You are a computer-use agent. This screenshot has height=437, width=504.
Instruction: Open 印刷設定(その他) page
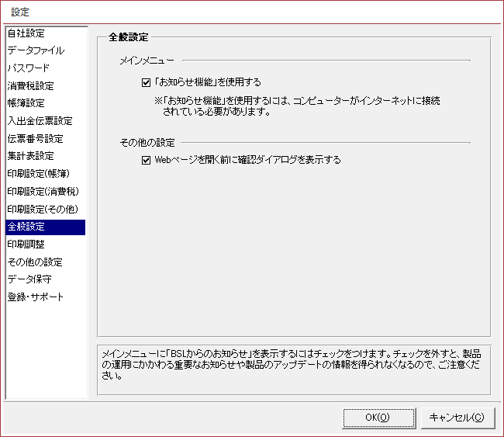pyautogui.click(x=43, y=210)
